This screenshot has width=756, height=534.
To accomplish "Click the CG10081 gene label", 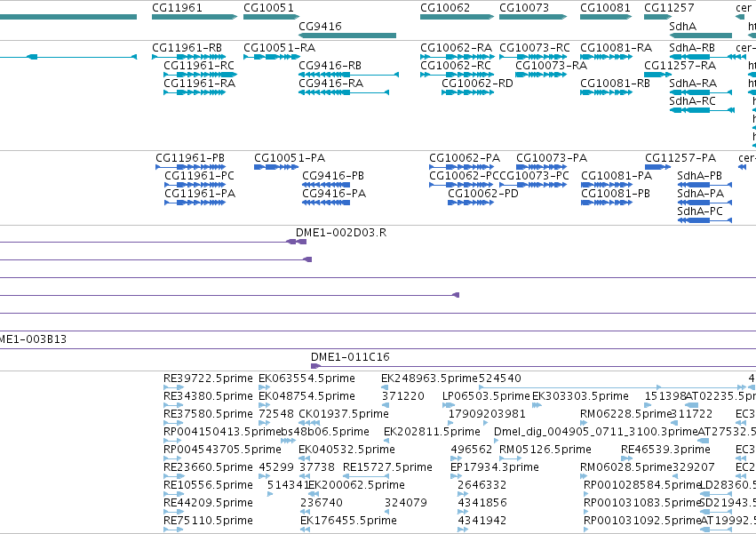I will [605, 8].
